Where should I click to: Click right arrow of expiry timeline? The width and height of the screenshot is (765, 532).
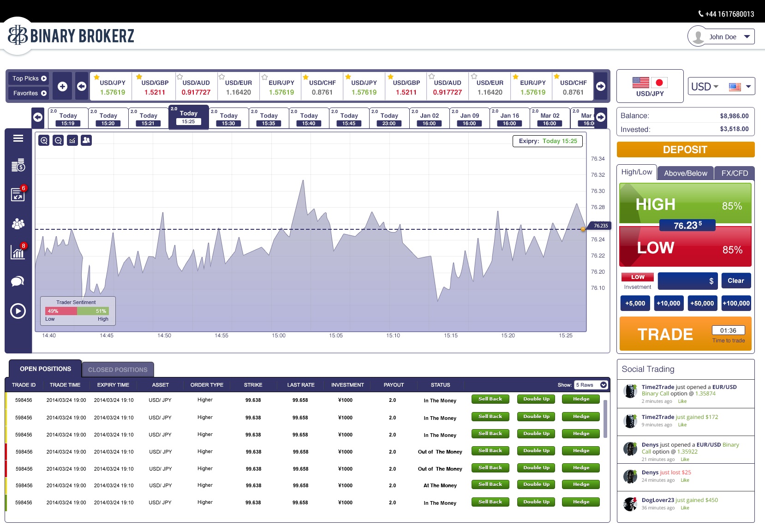click(601, 117)
